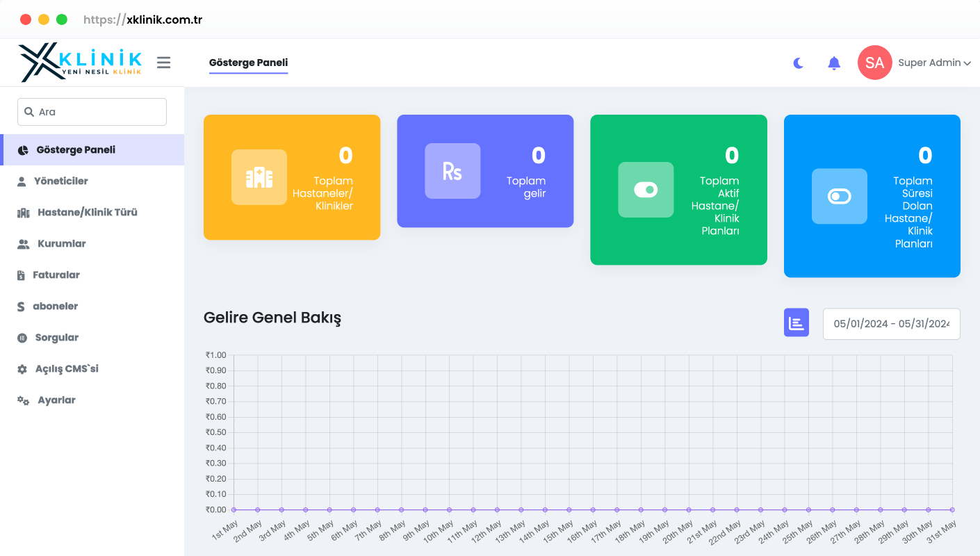Open the notifications bell
980x556 pixels.
(834, 63)
